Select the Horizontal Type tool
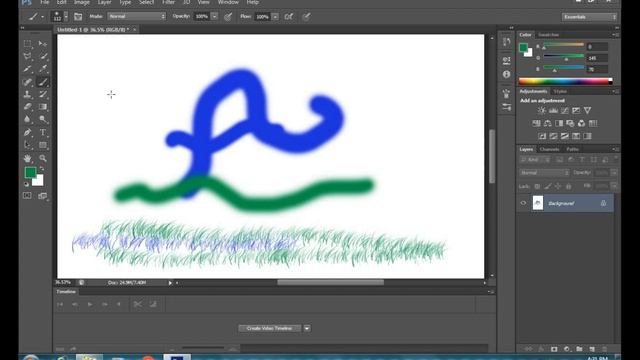This screenshot has width=640, height=360. coord(42,132)
